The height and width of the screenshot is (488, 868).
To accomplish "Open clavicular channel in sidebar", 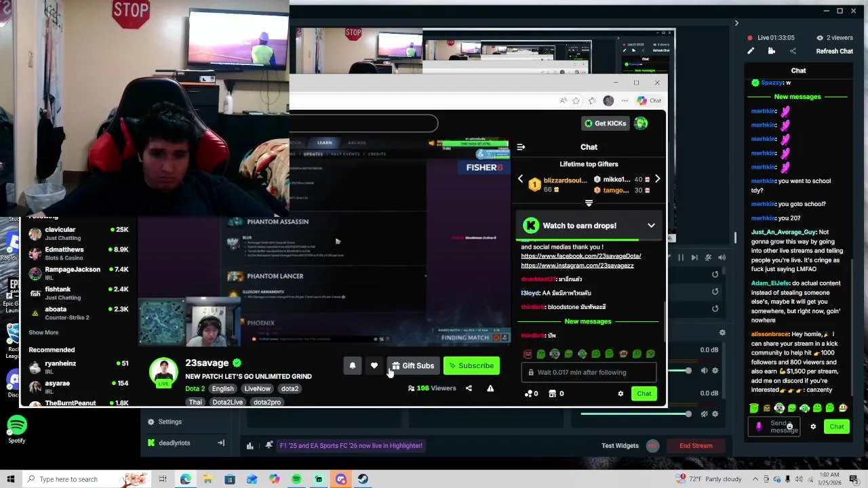I will [x=78, y=234].
